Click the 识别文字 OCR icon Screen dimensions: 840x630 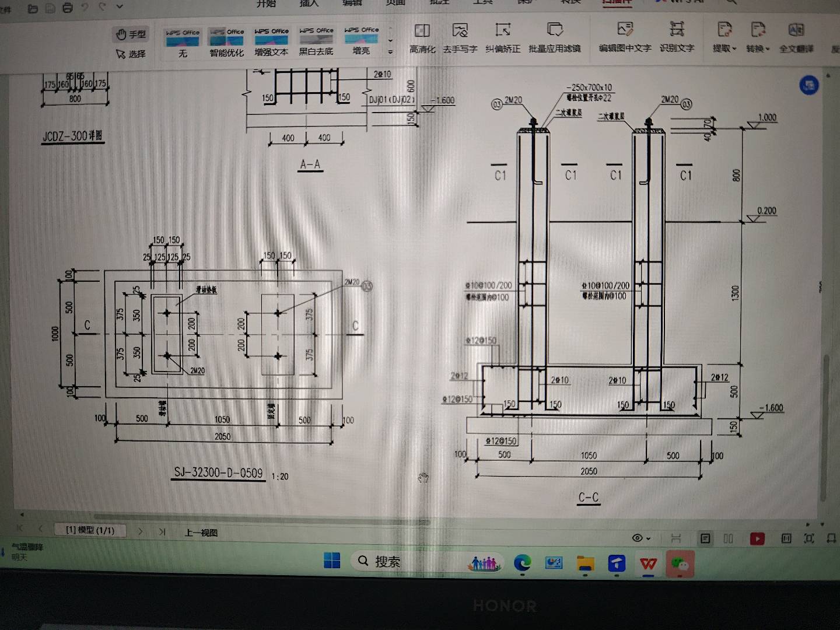677,38
